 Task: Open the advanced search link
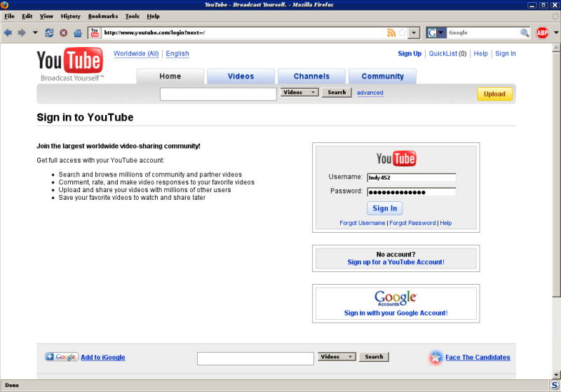[x=370, y=93]
